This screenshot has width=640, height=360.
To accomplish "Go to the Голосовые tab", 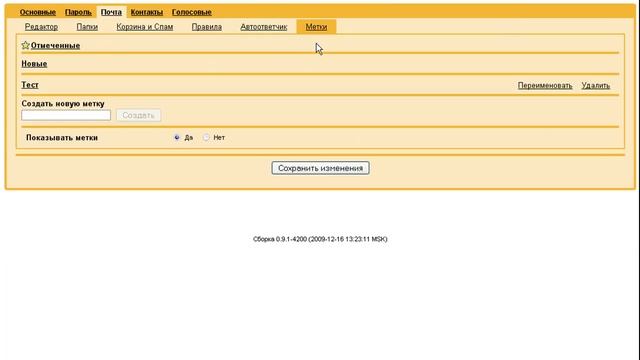I will [x=191, y=12].
